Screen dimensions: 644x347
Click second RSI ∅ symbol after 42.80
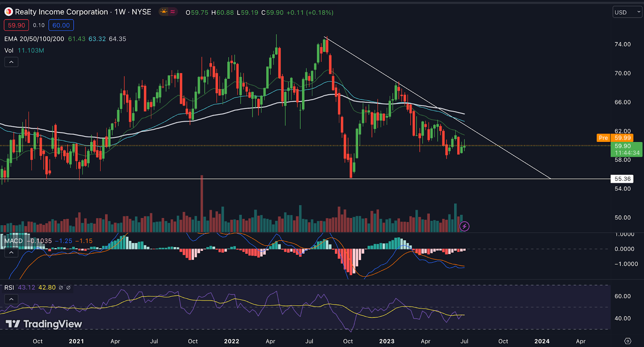[x=68, y=287]
